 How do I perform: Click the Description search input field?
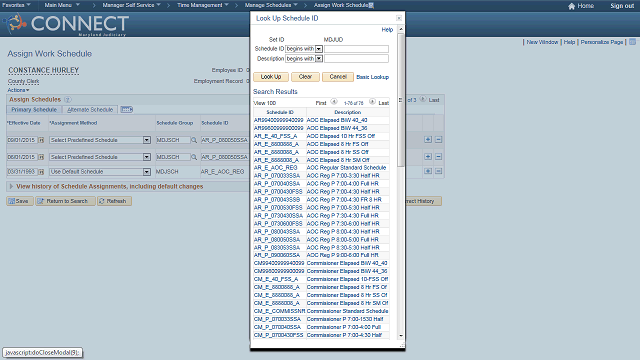(x=356, y=59)
